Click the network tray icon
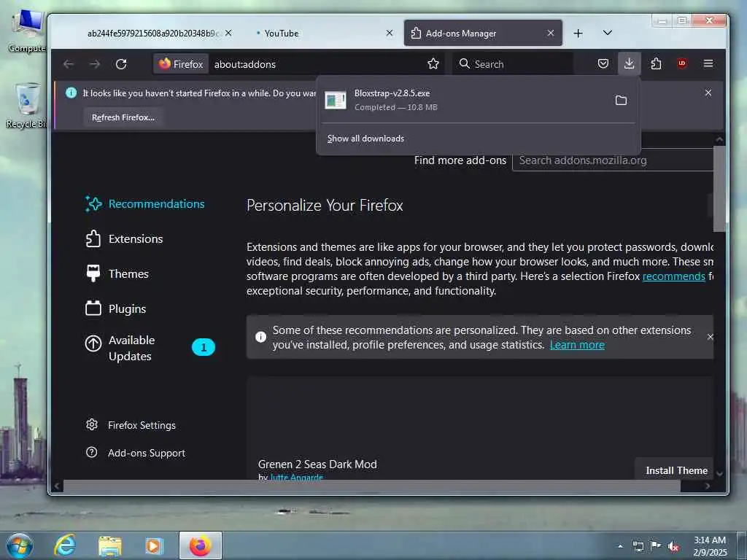This screenshot has height=560, width=747. [638, 546]
